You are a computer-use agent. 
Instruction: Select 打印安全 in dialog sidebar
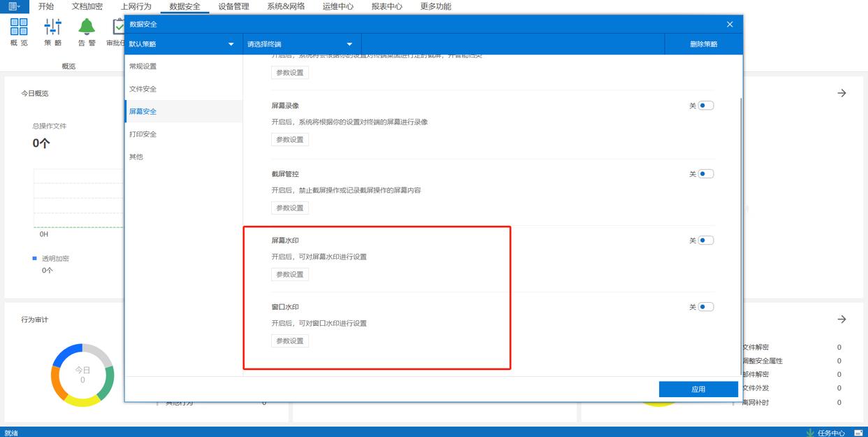pos(184,134)
